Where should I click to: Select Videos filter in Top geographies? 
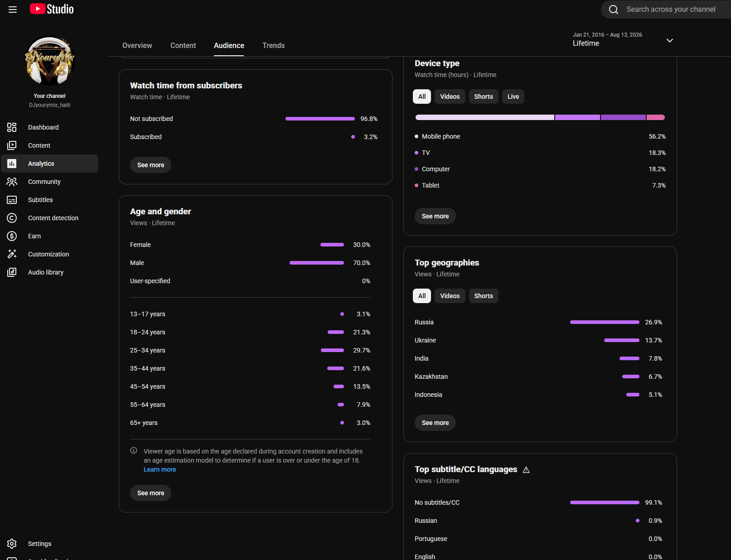click(x=450, y=296)
